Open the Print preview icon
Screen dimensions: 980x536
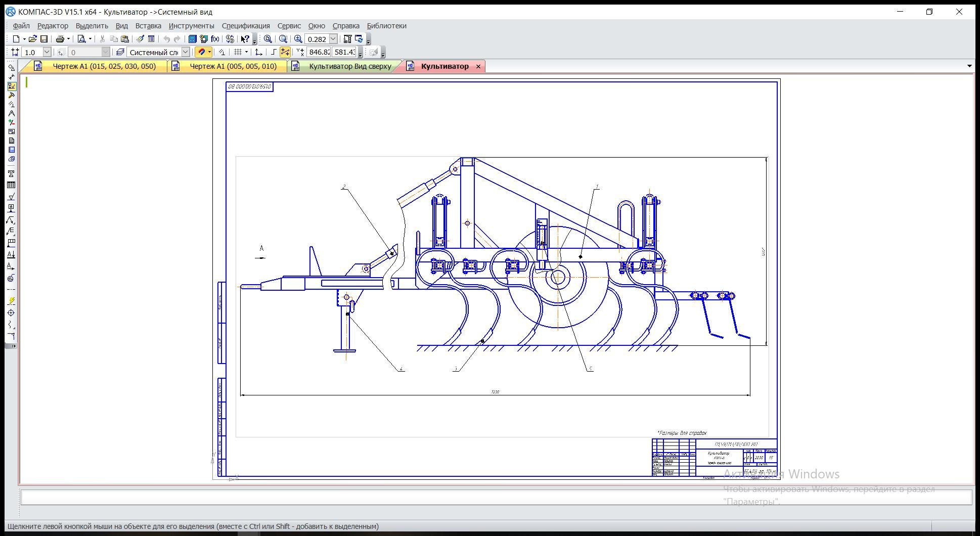[81, 39]
